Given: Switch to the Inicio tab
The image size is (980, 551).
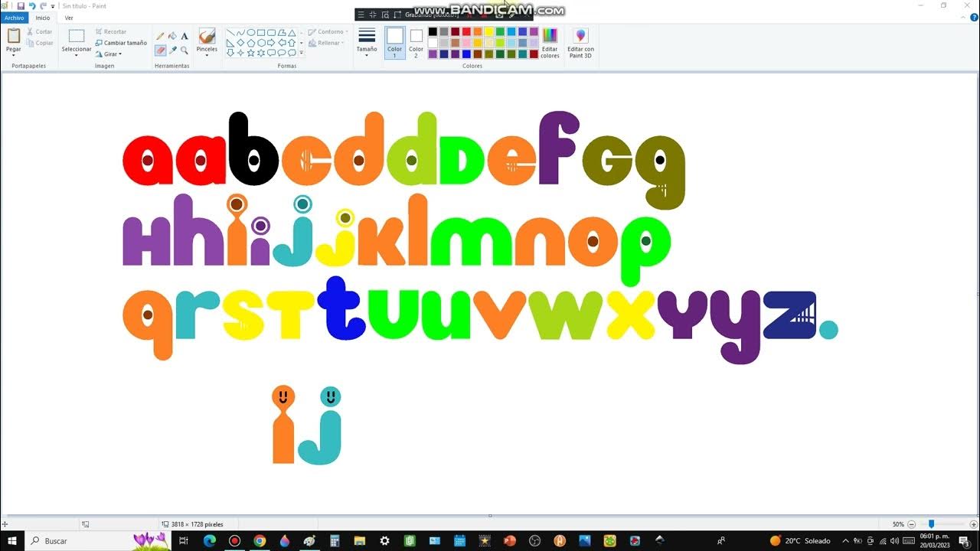Looking at the screenshot, I should (43, 18).
